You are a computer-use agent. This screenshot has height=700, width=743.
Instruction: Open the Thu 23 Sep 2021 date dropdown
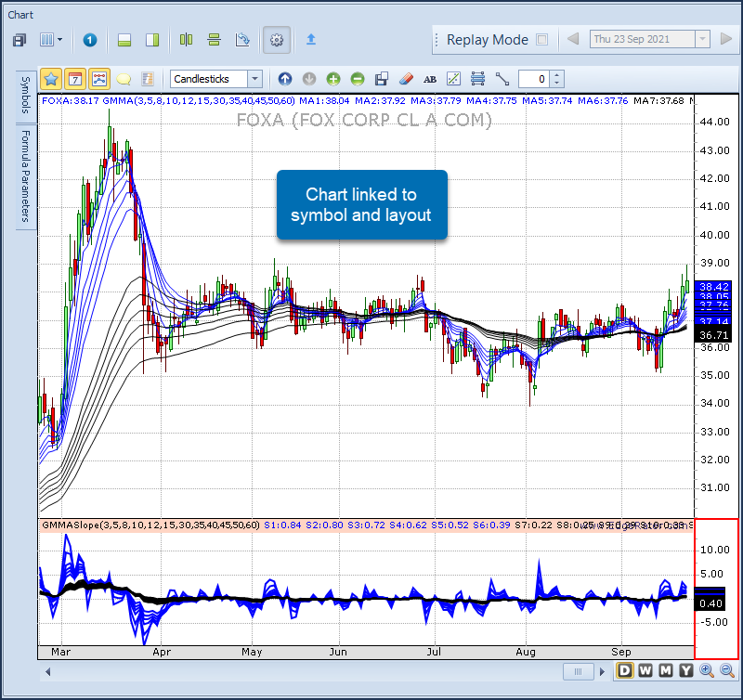coord(702,39)
